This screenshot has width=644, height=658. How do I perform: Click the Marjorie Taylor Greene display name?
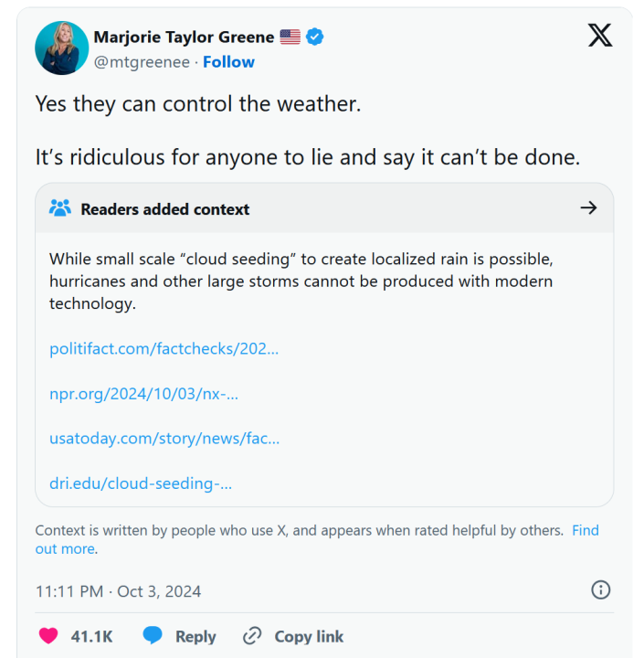click(184, 37)
